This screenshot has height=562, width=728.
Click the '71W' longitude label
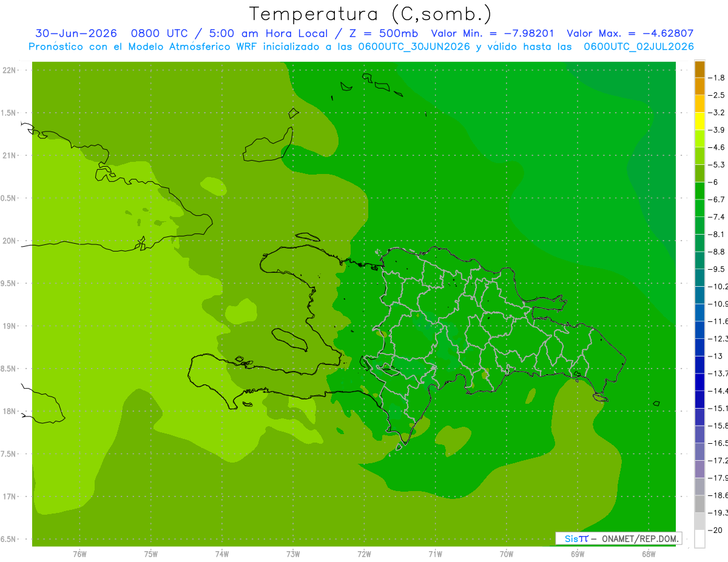(435, 554)
